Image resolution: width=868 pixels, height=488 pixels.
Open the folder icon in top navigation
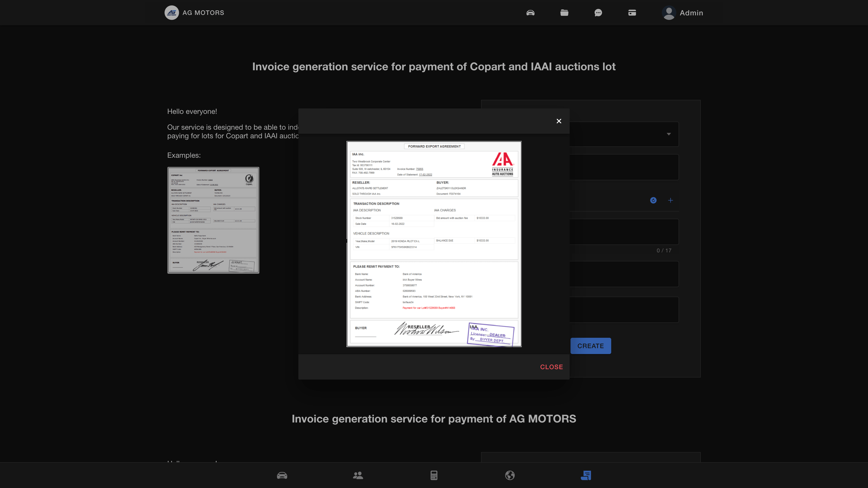[x=564, y=13]
